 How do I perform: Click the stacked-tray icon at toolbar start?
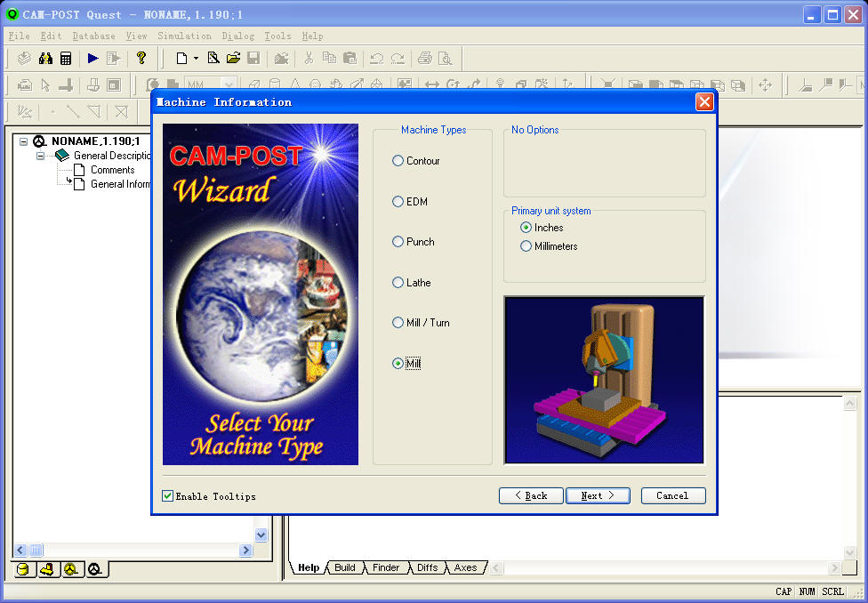click(x=24, y=58)
